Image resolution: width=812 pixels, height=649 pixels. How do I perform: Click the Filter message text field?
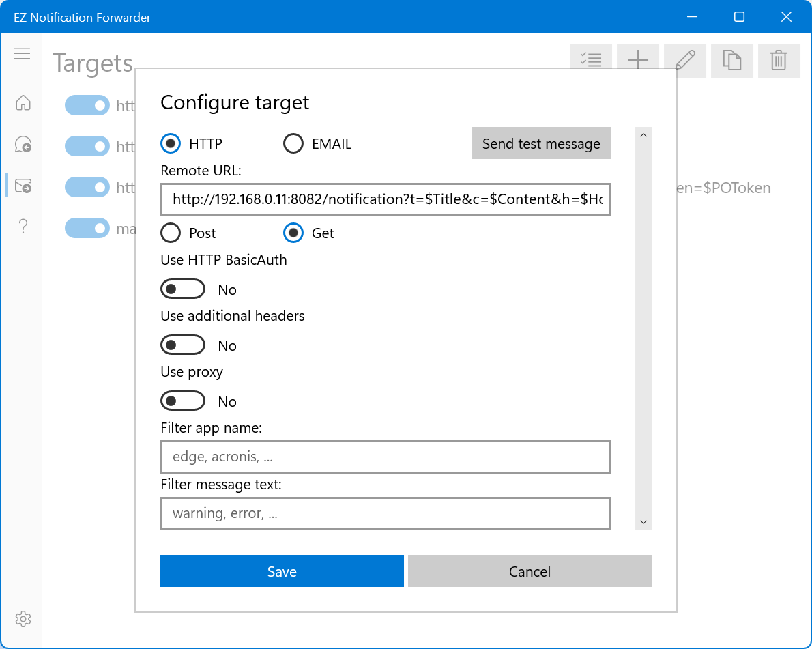pos(386,513)
